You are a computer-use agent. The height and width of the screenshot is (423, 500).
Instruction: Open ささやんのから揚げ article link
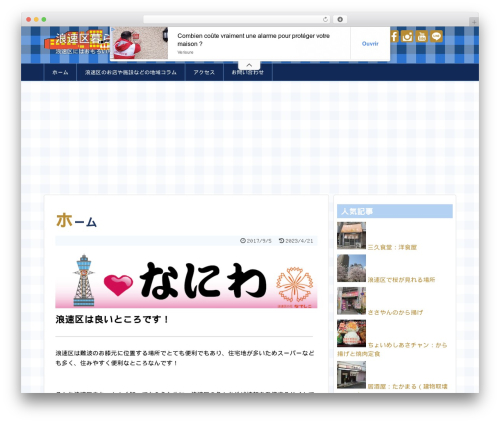(x=395, y=312)
